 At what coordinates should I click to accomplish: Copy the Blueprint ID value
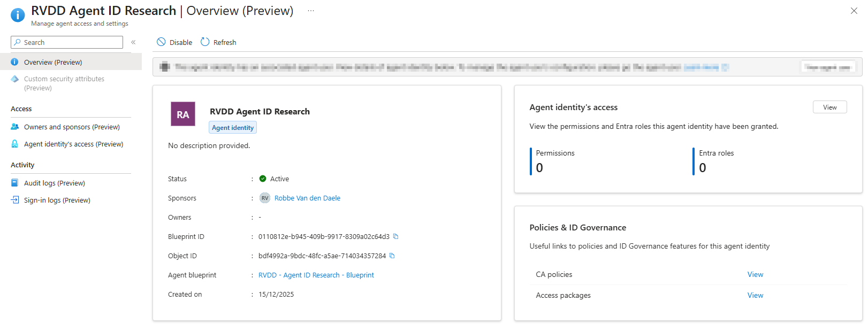396,236
